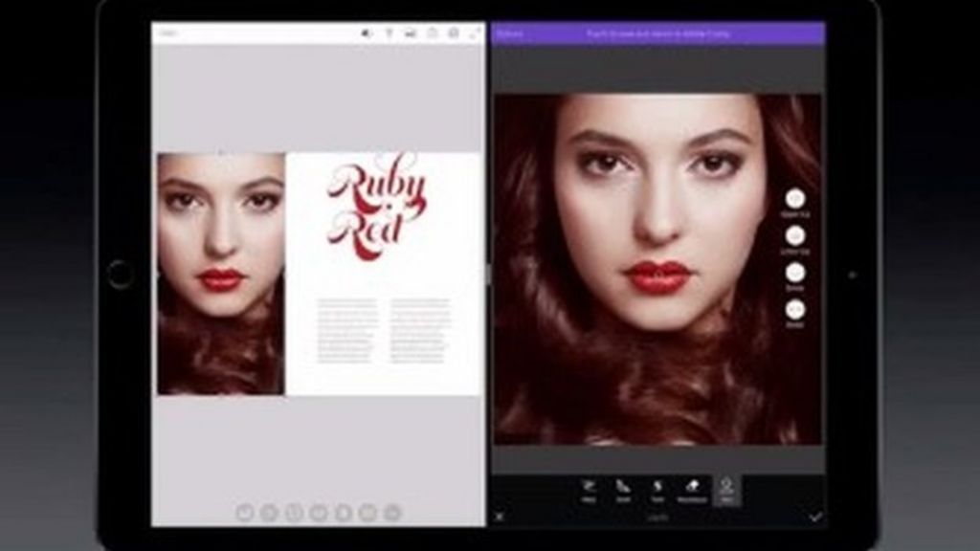Toggle the Lower Lip face adjustment control
The height and width of the screenshot is (551, 980).
pos(794,235)
